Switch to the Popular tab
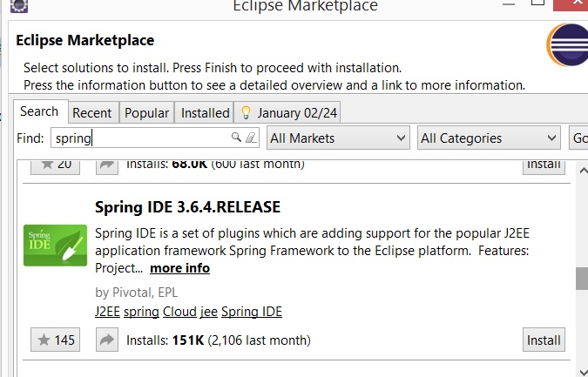 (146, 112)
